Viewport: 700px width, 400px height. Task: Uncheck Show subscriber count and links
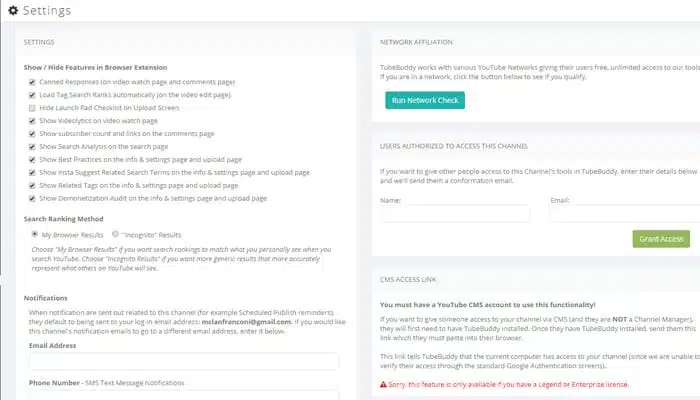pos(32,134)
